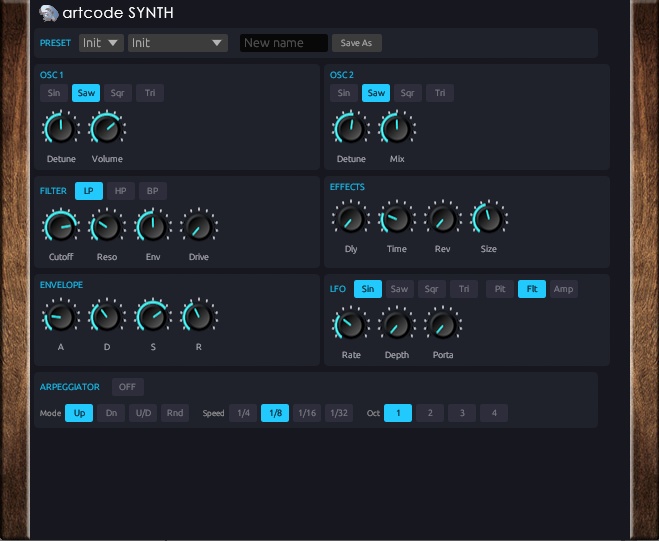The height and width of the screenshot is (541, 659).
Task: Select Tri waveform for OSC 2
Action: [440, 93]
